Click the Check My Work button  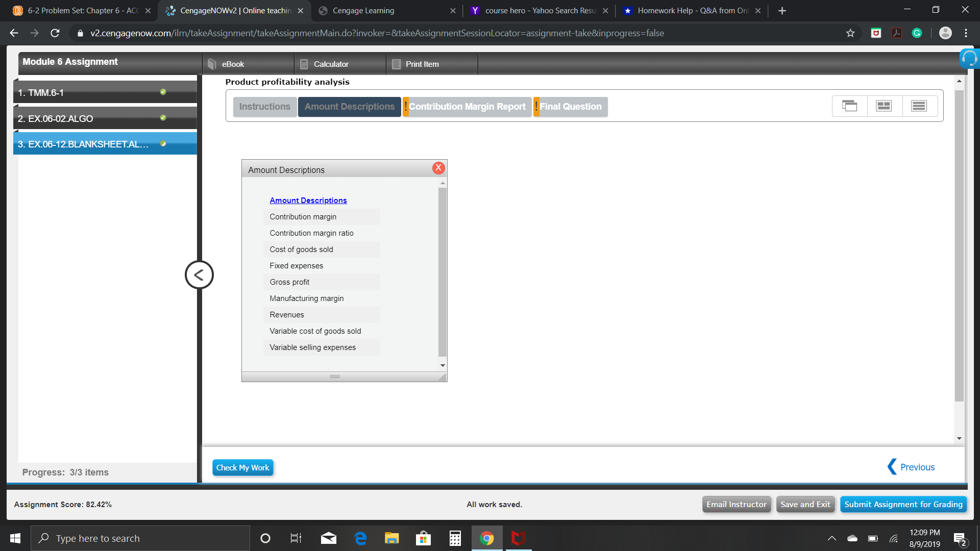click(242, 467)
